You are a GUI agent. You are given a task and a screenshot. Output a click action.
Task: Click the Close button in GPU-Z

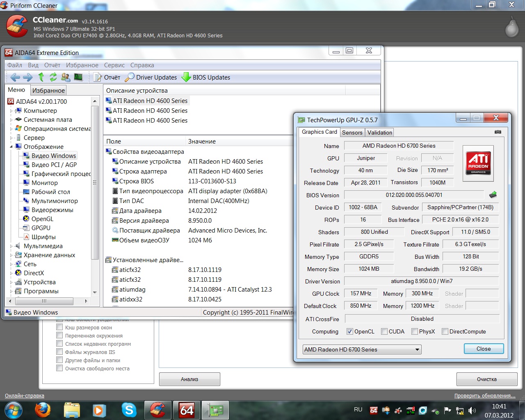tap(483, 349)
